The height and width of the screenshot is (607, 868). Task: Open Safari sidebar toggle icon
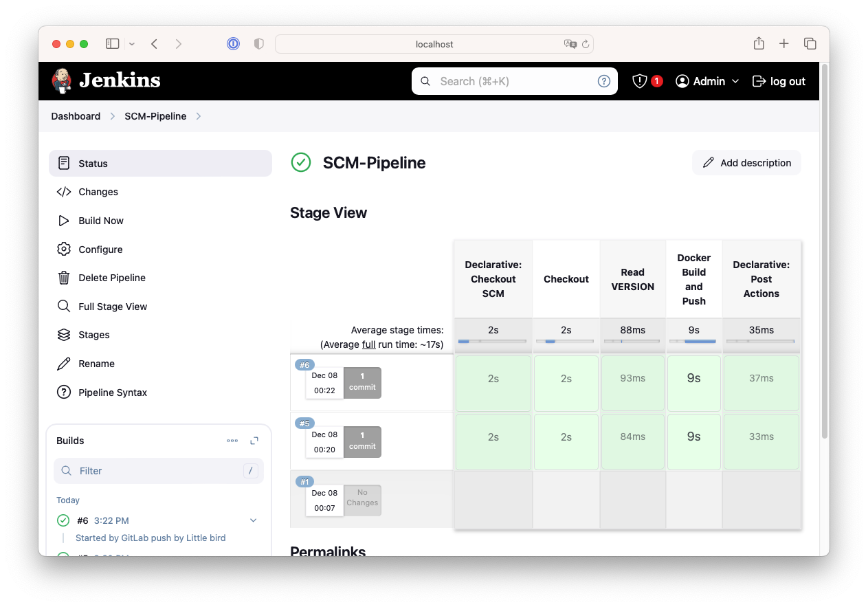[x=113, y=44]
